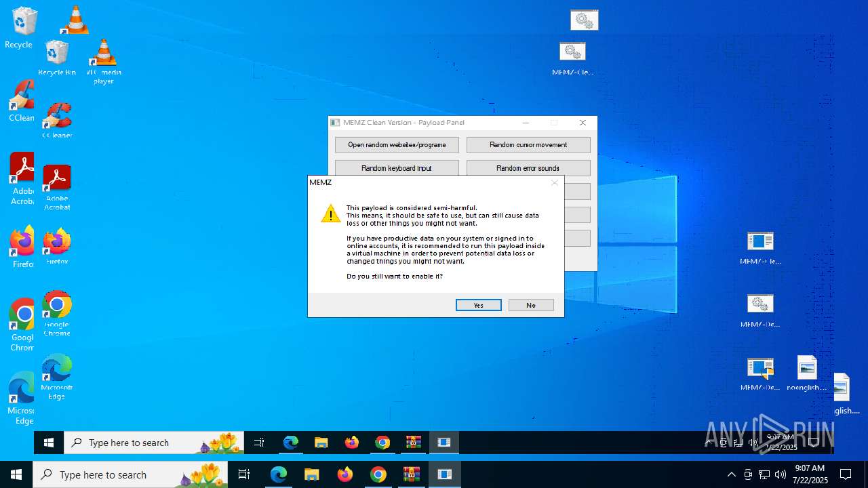Image resolution: width=868 pixels, height=488 pixels.
Task: Click 'Open random websites/programs' payload button
Action: click(397, 145)
